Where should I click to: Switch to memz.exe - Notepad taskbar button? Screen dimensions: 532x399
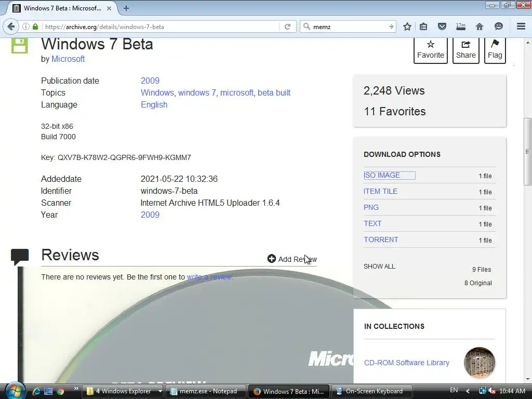205,391
